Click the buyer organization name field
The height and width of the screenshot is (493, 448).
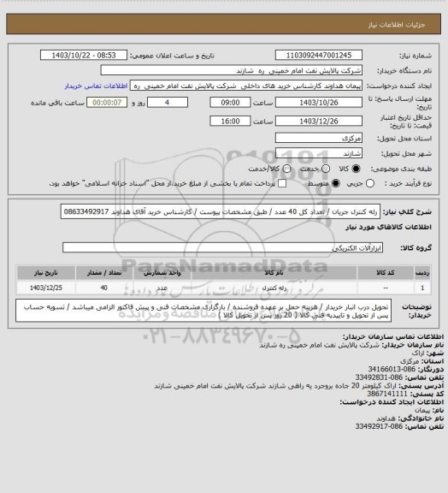(x=231, y=70)
